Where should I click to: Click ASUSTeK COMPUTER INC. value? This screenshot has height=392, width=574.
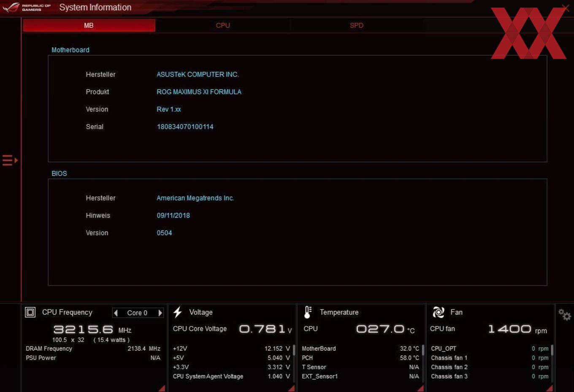(198, 75)
